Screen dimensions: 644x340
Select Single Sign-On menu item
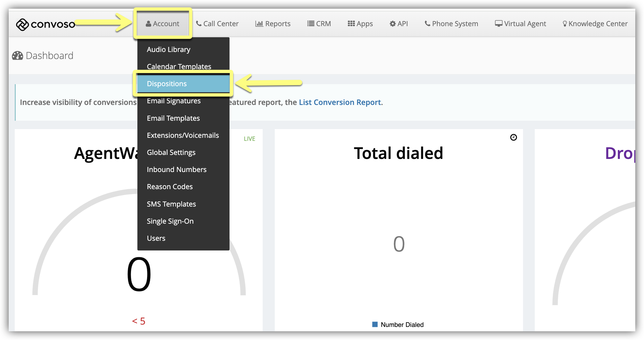183,221
